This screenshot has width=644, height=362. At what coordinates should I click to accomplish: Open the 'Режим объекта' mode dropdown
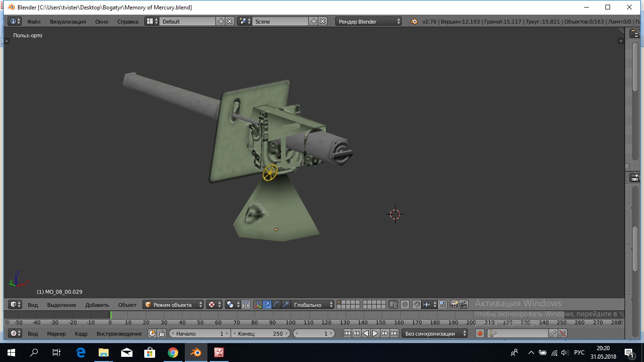(x=173, y=305)
